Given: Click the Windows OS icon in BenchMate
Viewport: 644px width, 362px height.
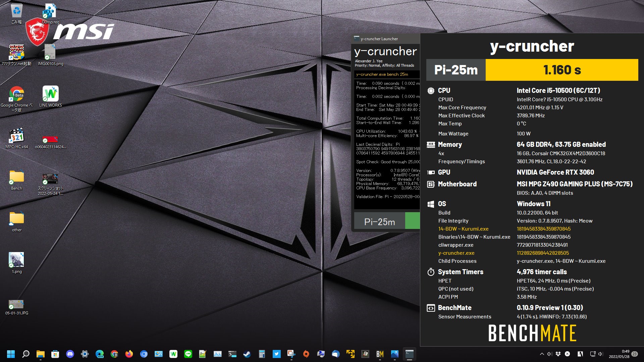Looking at the screenshot, I should [x=431, y=204].
